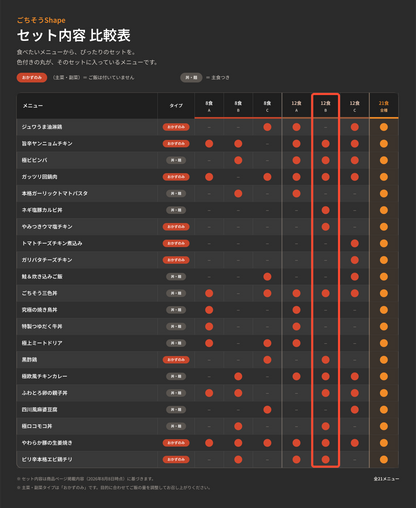Image resolution: width=416 pixels, height=508 pixels.
Task: Click the 8食 B dot for 極ロコモコ丼
Action: click(238, 426)
